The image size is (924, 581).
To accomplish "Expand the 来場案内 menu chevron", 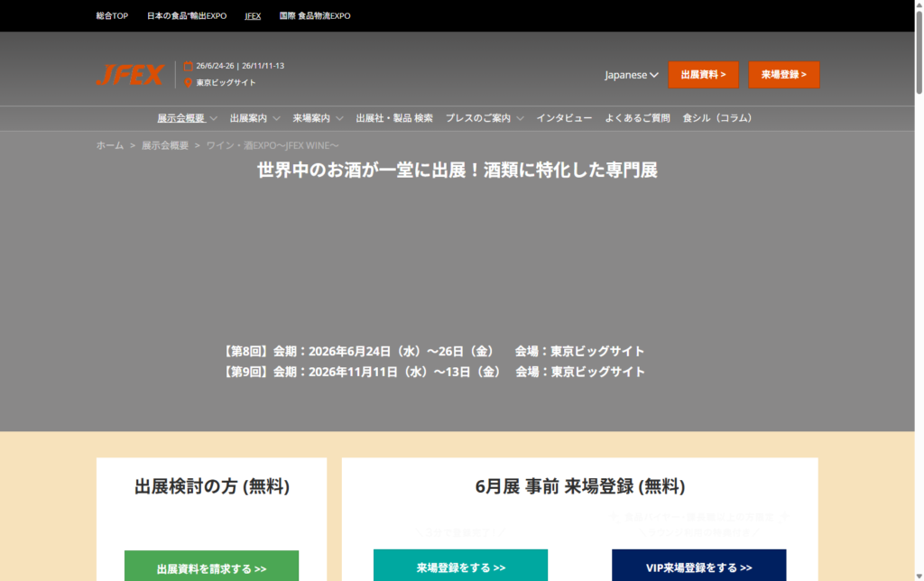I will pos(339,118).
